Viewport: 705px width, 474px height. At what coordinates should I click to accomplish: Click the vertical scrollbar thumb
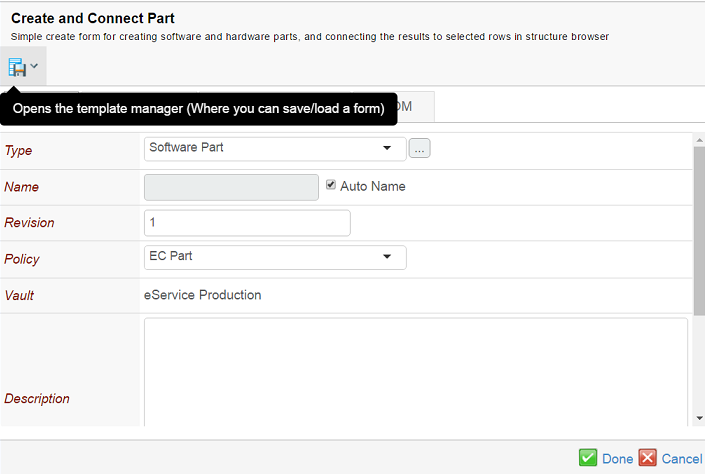[698, 230]
